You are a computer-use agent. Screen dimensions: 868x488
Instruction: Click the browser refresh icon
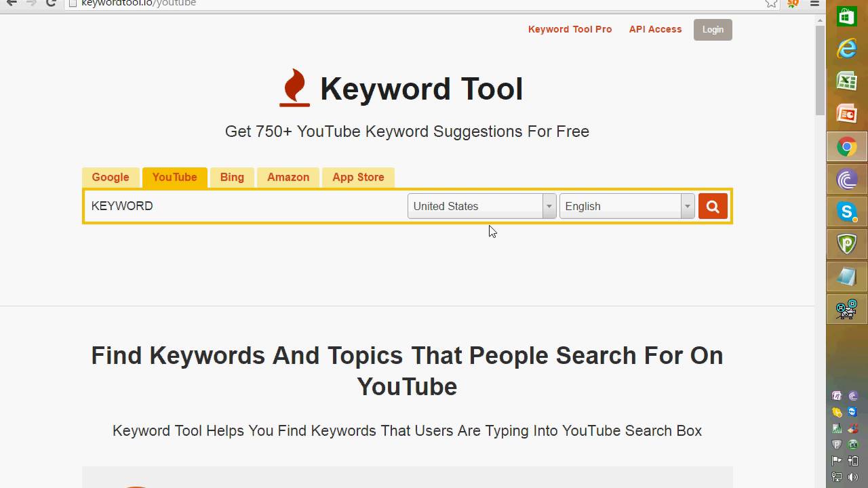52,3
